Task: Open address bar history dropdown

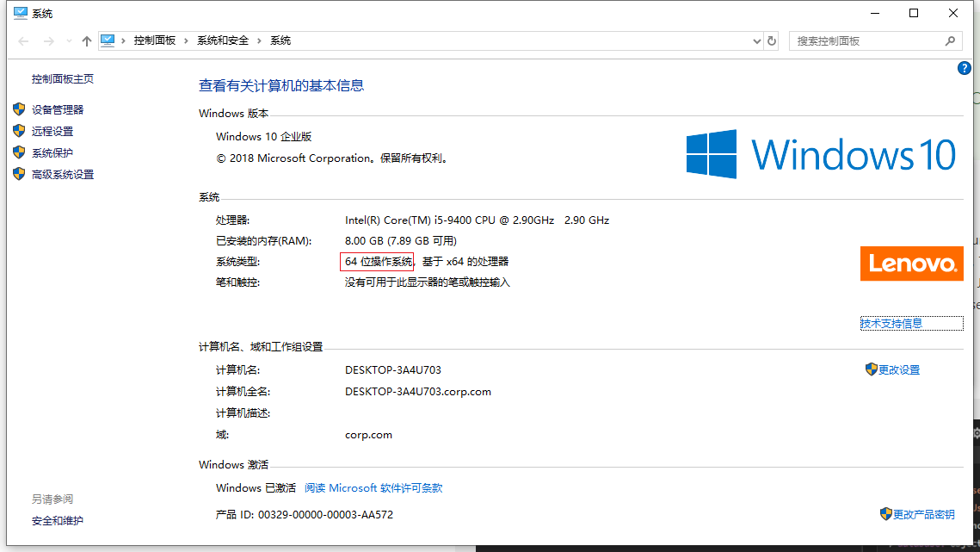Action: coord(756,40)
